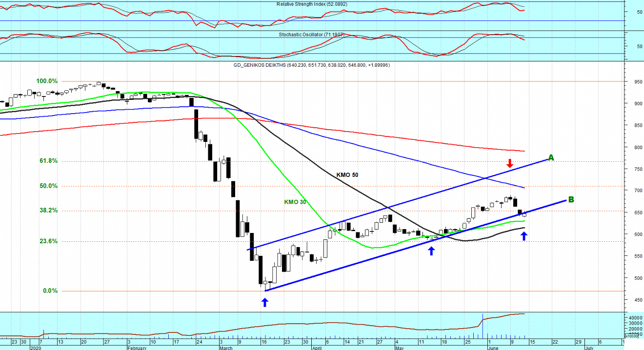This screenshot has width=644, height=350.
Task: Click the 100.0% Fibonacci level label
Action: [47, 81]
